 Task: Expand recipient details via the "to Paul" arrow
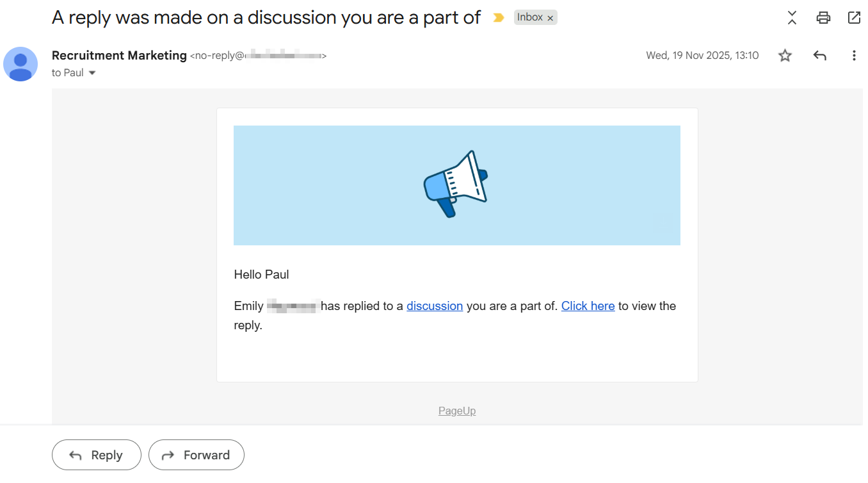click(92, 72)
